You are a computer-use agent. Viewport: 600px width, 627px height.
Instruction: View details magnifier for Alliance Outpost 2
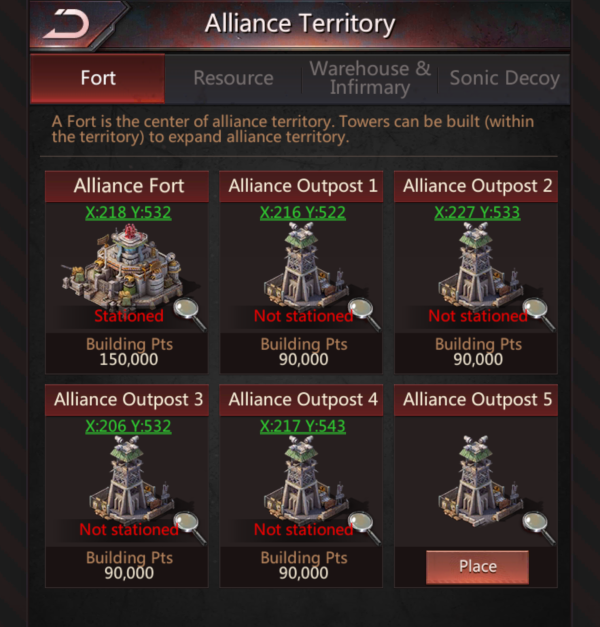539,314
